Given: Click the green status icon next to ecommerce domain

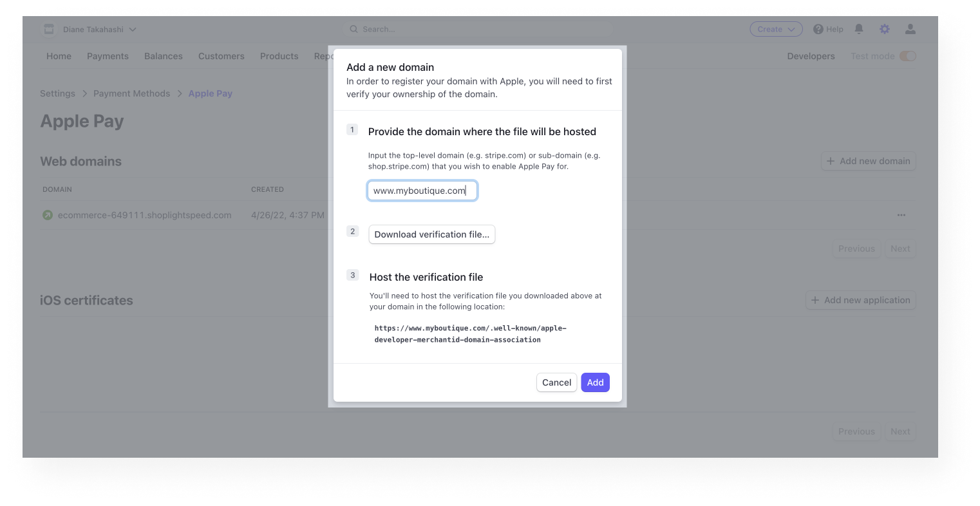Looking at the screenshot, I should pos(48,214).
